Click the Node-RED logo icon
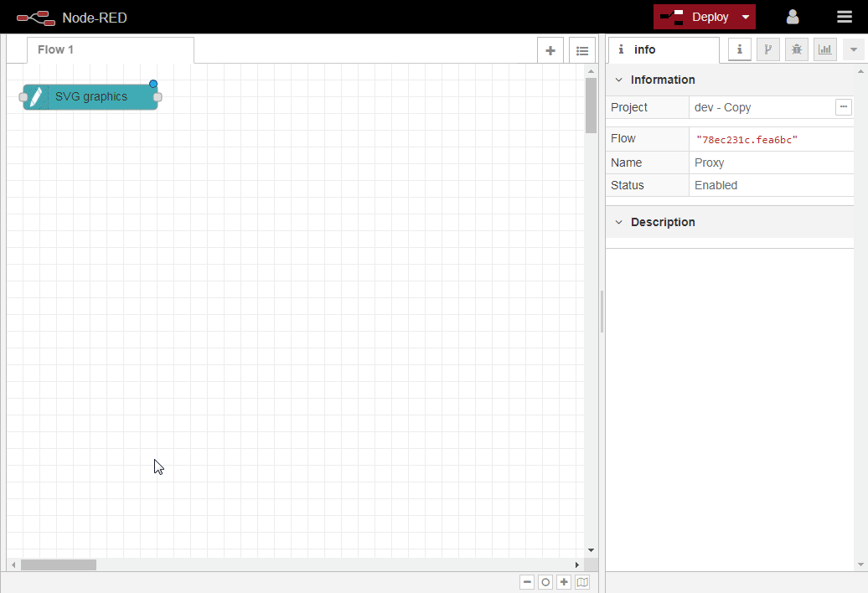 tap(35, 16)
